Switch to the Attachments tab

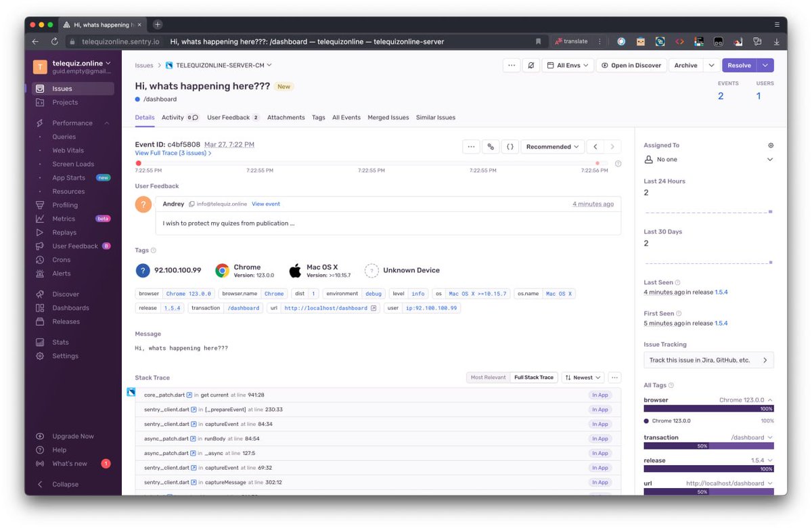pos(286,118)
